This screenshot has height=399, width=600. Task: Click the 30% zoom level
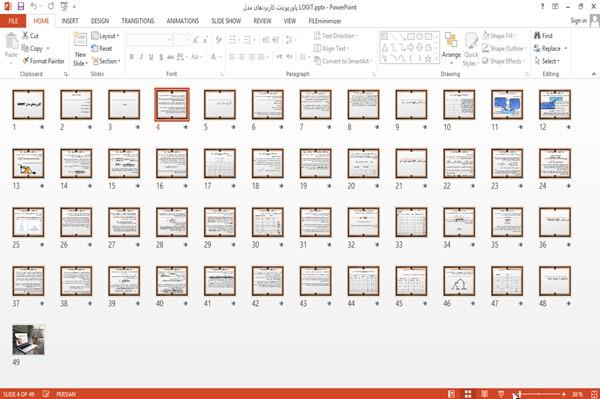click(x=577, y=394)
